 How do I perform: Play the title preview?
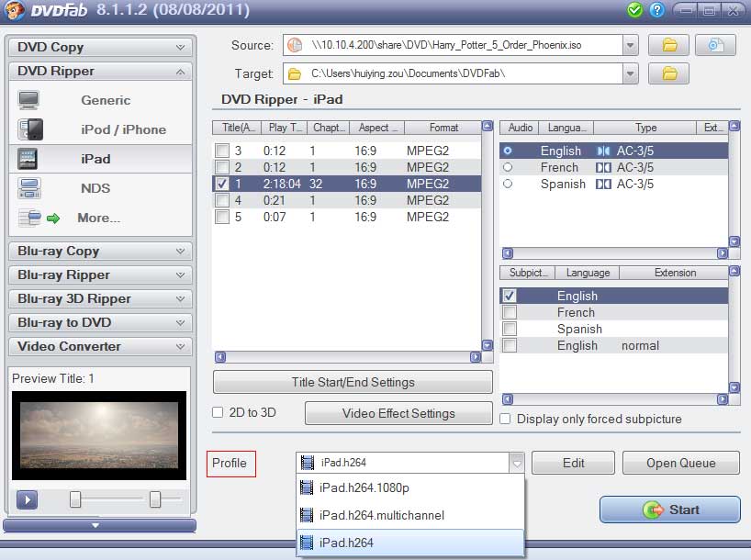click(27, 499)
